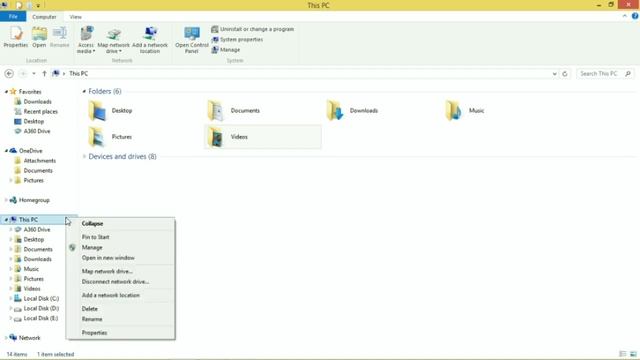Image resolution: width=640 pixels, height=360 pixels.
Task: Go up one level with Up arrow
Action: (x=44, y=73)
